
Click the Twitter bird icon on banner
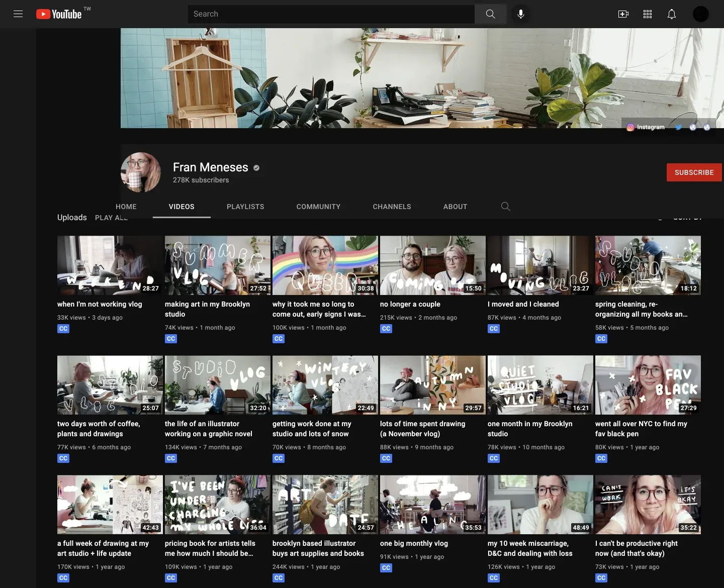coord(679,127)
